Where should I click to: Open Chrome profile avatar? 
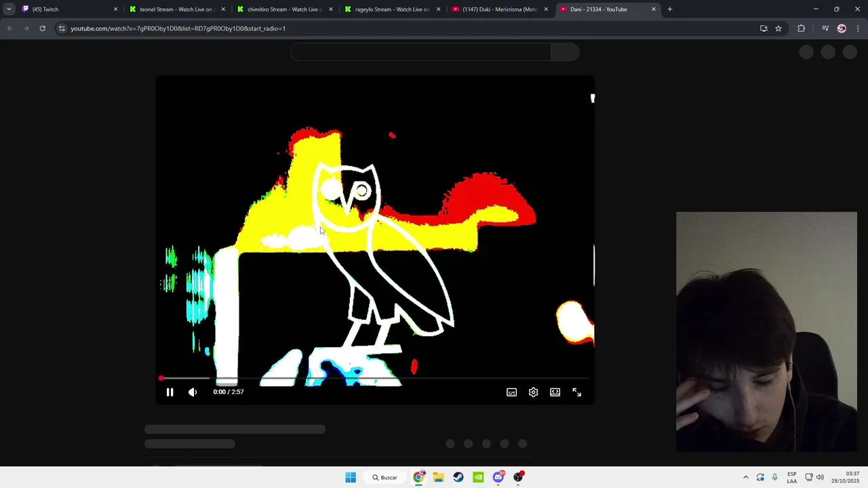[842, 28]
